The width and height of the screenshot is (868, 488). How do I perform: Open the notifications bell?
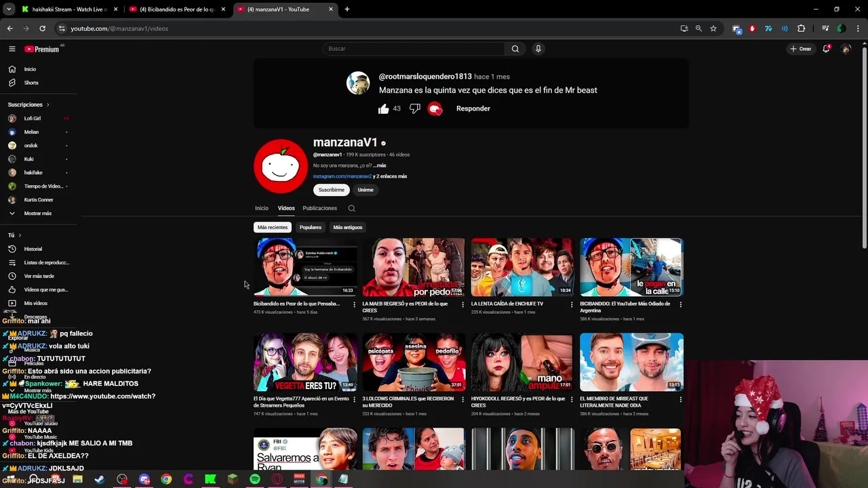(826, 49)
